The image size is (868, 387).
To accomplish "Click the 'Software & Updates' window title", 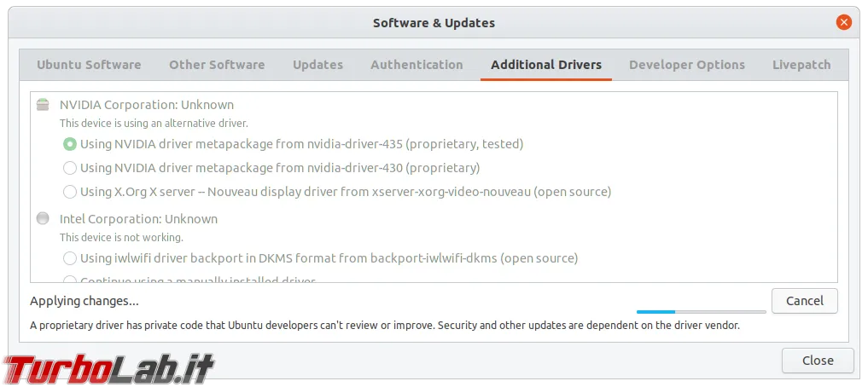I will click(434, 23).
